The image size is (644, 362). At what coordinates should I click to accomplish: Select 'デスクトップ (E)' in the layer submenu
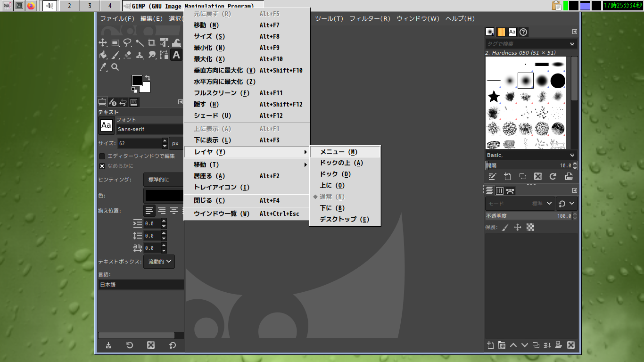click(x=345, y=219)
